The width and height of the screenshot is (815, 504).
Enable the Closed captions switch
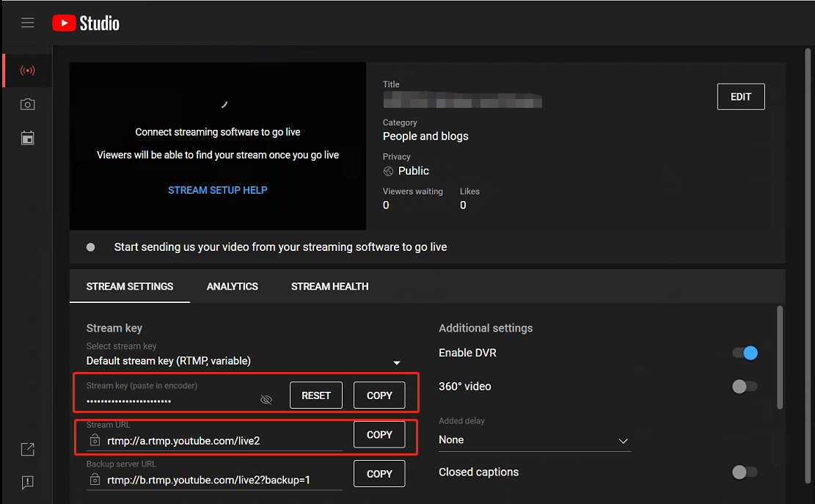tap(745, 472)
